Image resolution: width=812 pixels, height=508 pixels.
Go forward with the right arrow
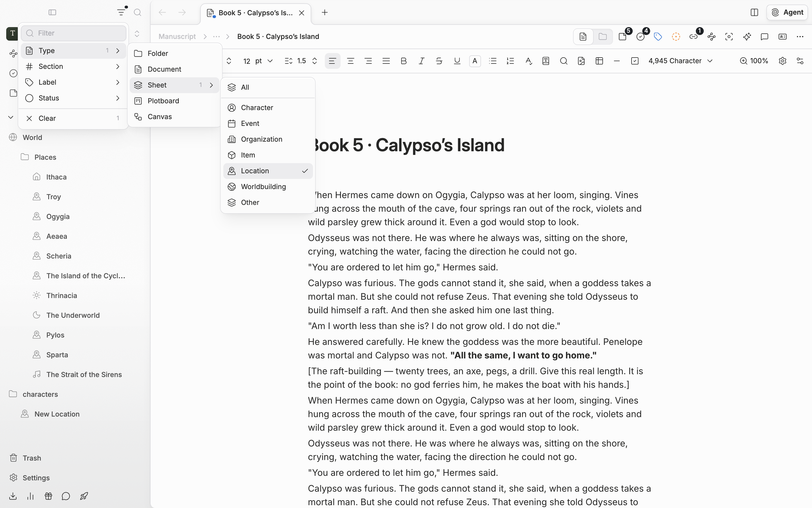182,12
